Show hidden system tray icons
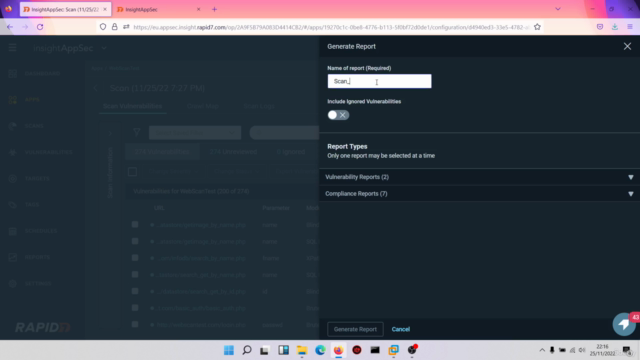This screenshot has width=640, height=360. tap(542, 350)
